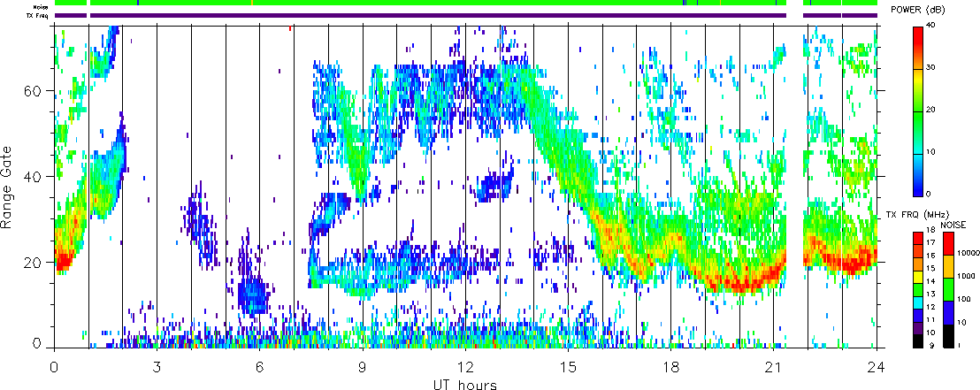The width and height of the screenshot is (980, 390).
Task: Click the '18' tick label on UT hours axis
Action: tap(670, 366)
